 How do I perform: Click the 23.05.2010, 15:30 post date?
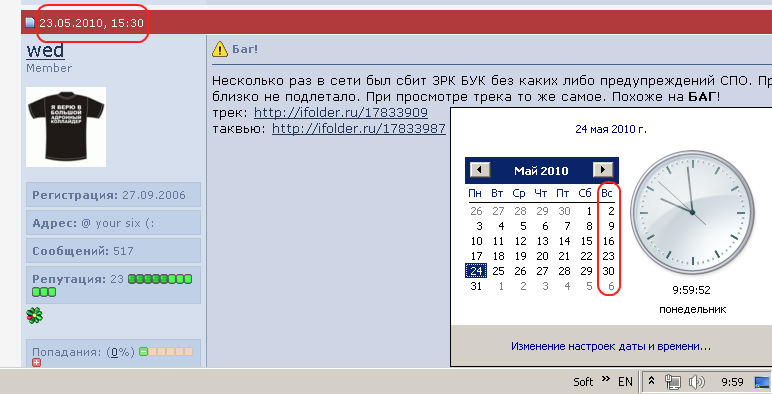92,23
